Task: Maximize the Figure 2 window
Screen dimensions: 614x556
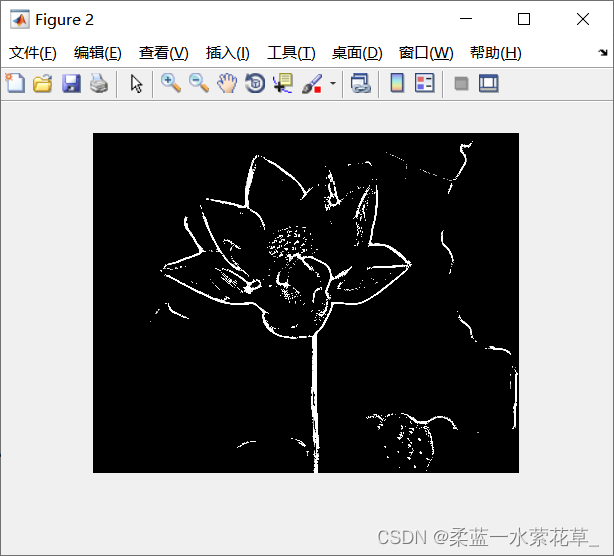Action: (524, 19)
